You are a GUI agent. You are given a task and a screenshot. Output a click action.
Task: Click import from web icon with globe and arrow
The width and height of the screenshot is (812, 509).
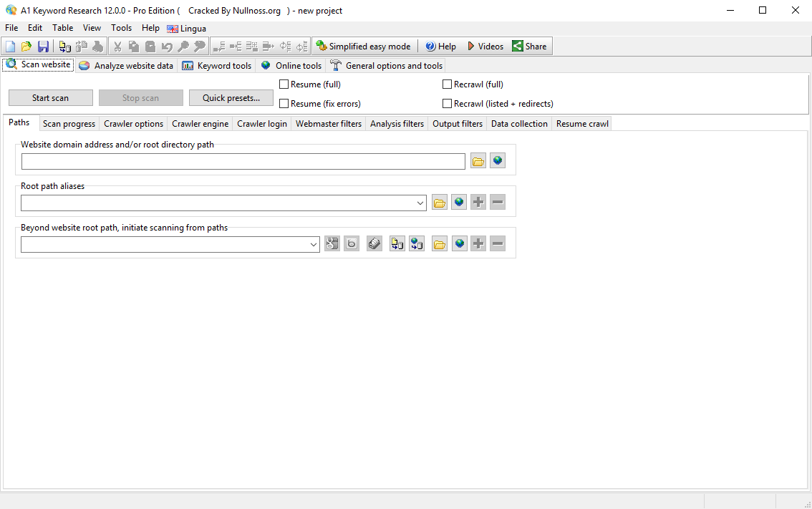[417, 244]
